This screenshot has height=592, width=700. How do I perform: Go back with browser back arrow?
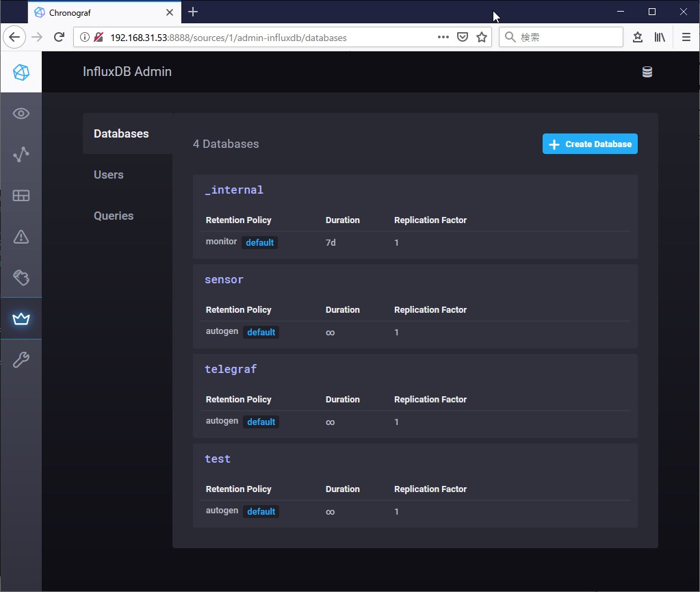(x=14, y=37)
